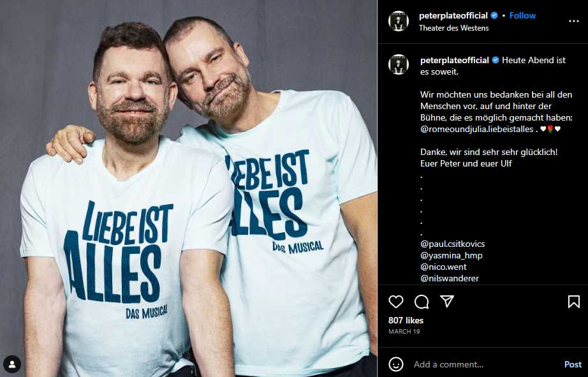Show tagged people icon on photo

pos(12,364)
